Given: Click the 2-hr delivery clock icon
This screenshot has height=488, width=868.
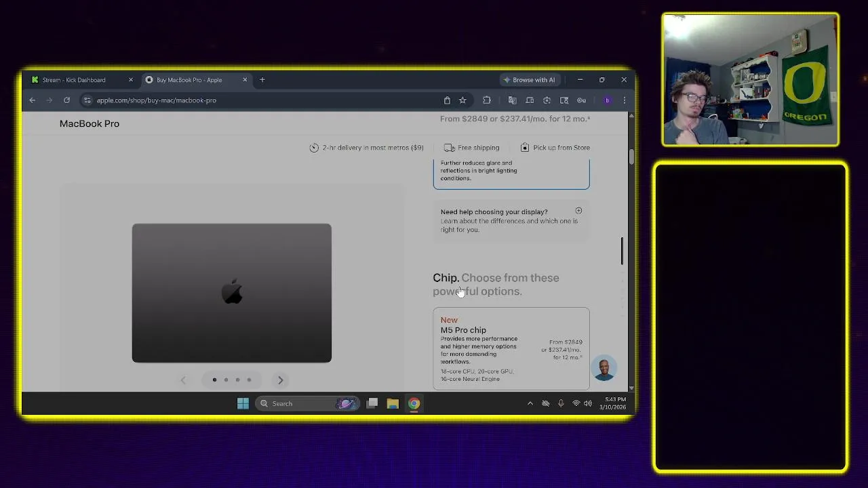Looking at the screenshot, I should pos(314,148).
